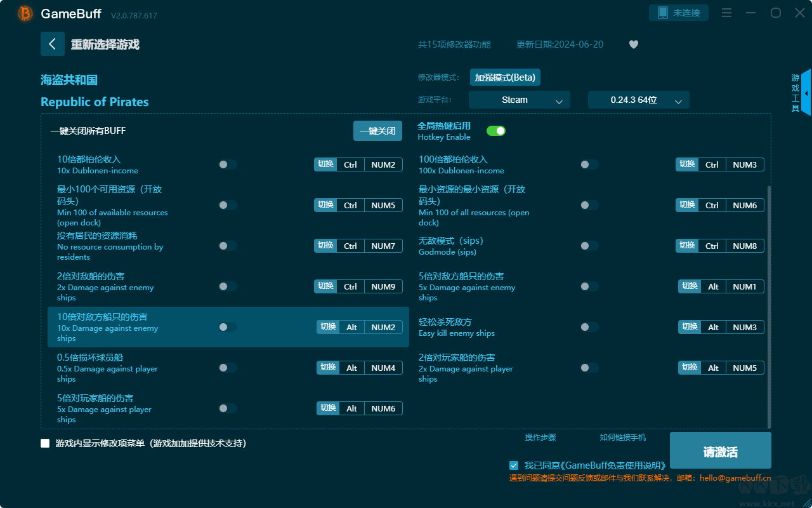Click the 切换 button for Easy kill hotkey

[x=690, y=327]
